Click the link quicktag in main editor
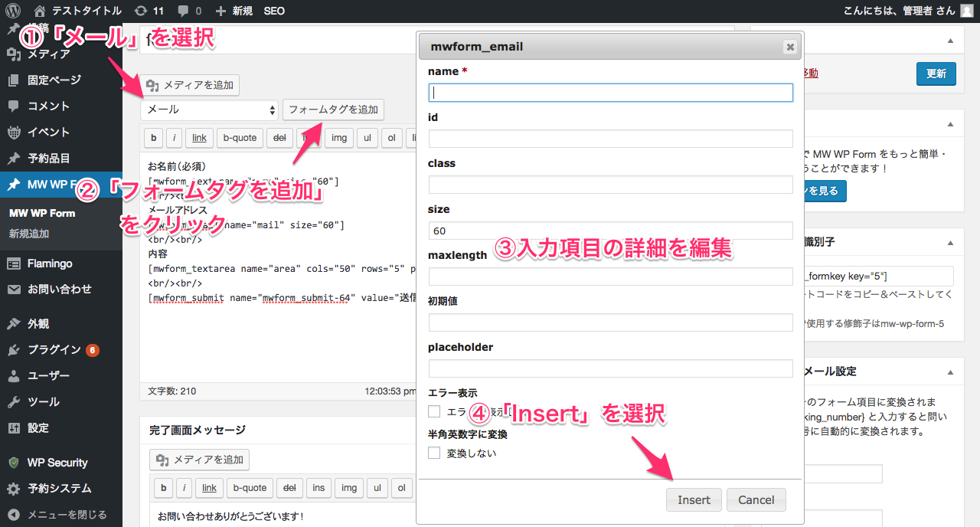 point(199,138)
